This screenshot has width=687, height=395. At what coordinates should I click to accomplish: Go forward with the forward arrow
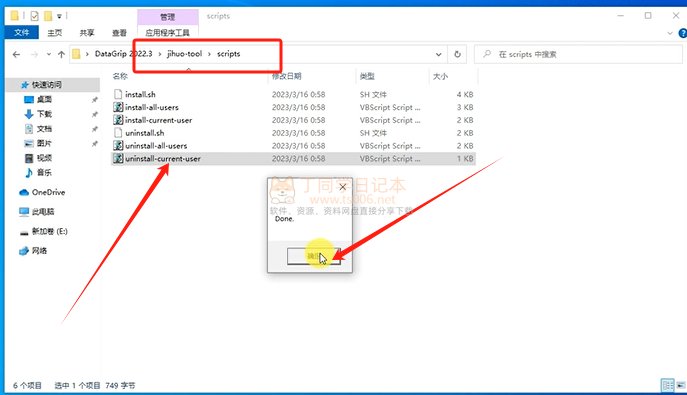pos(34,54)
